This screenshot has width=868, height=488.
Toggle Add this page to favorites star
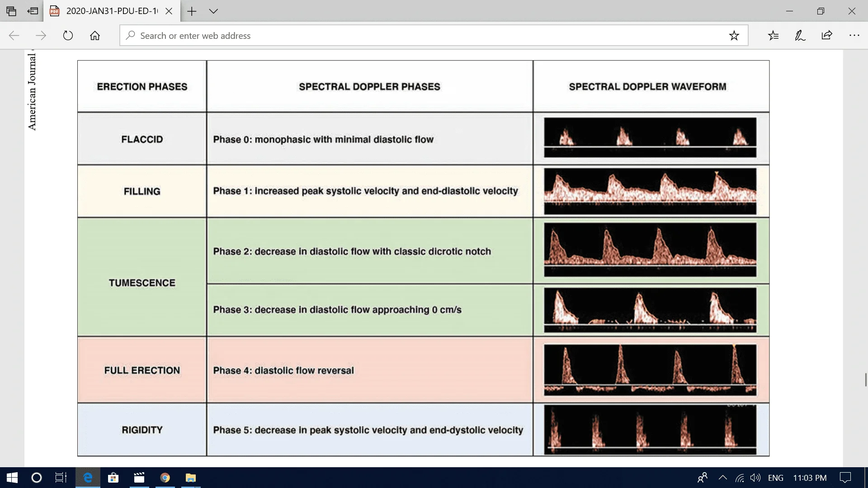[x=734, y=35]
